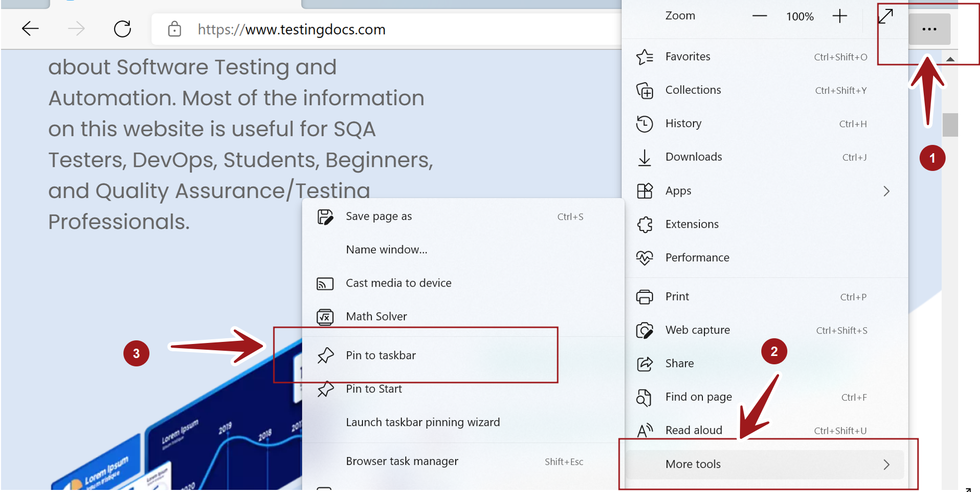Choose Pin to Start label
This screenshot has height=492, width=980.
click(x=374, y=389)
